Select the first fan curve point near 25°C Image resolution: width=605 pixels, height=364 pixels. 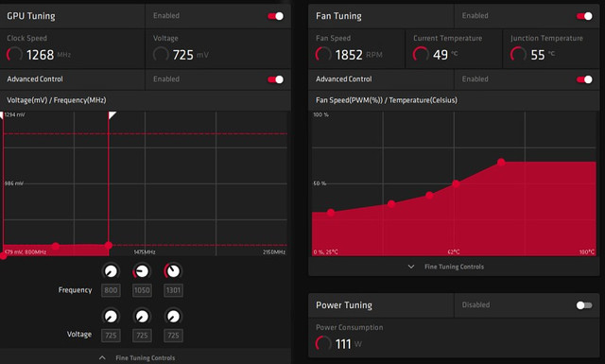click(x=331, y=213)
